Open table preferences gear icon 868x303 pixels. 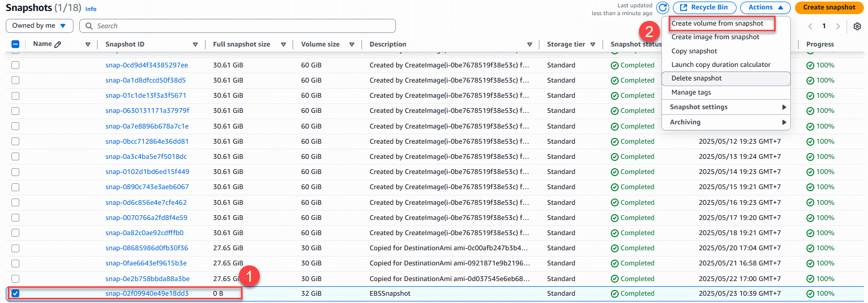[857, 26]
